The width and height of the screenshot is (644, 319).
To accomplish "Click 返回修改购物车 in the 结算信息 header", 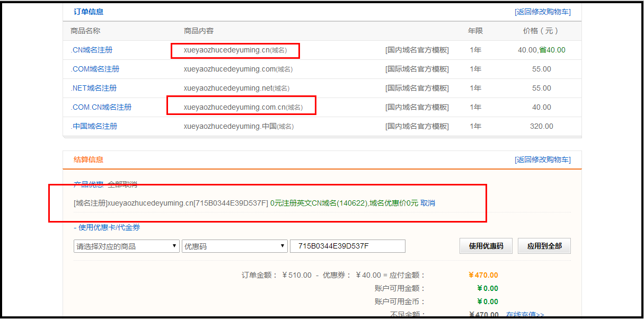I will tap(542, 159).
